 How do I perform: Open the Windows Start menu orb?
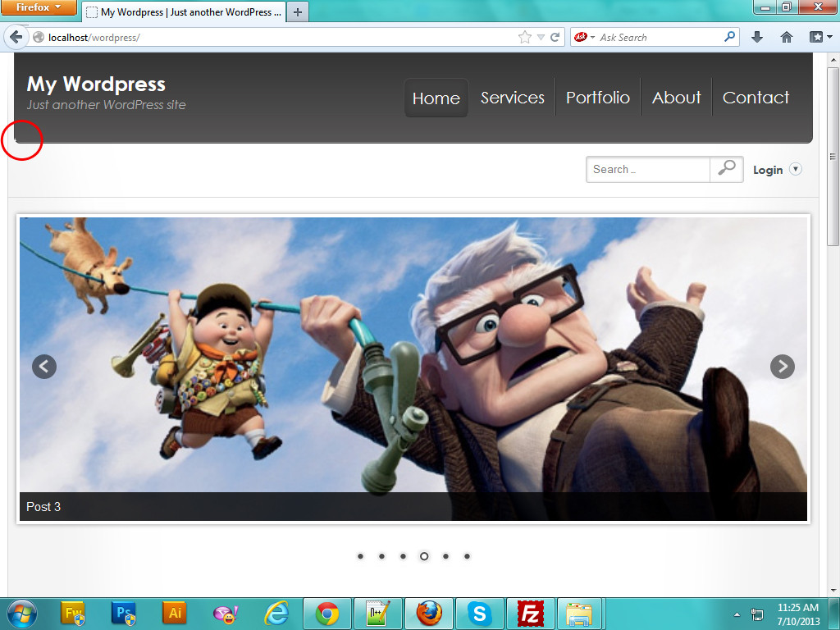coord(21,614)
